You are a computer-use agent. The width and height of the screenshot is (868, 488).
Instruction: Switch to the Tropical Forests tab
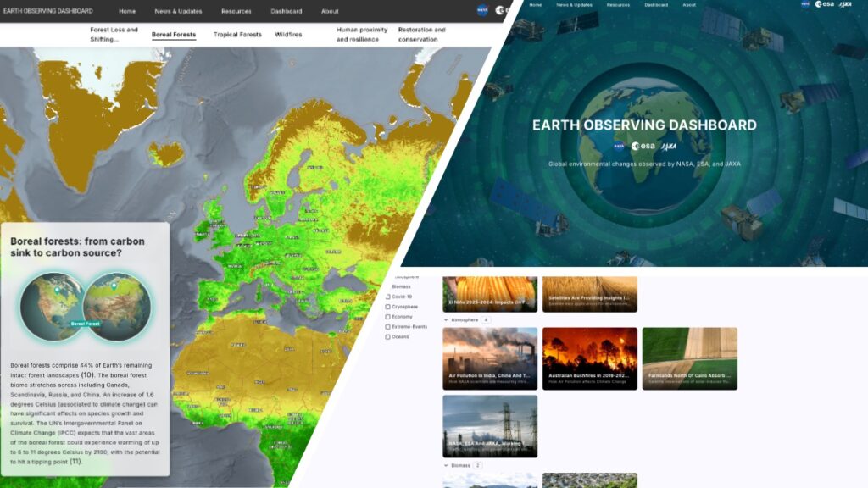click(x=237, y=34)
